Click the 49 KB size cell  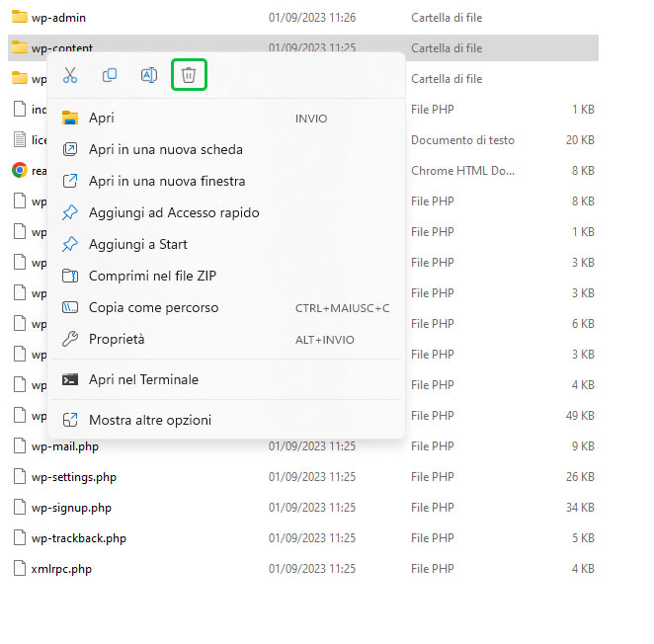point(580,416)
